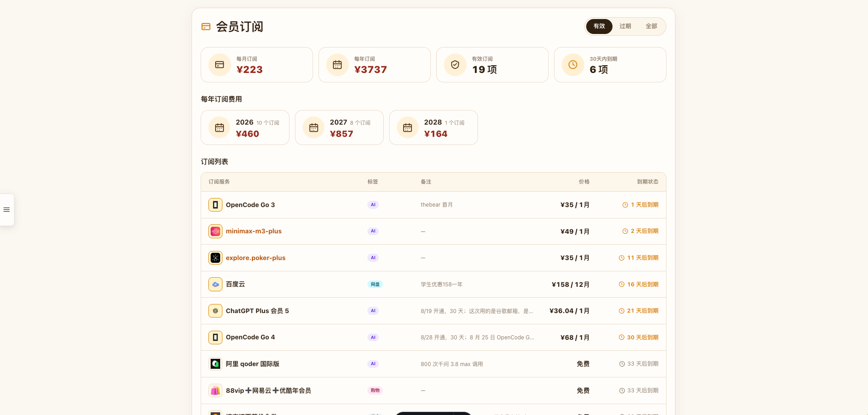Open the explore.poker-plus link

[256, 258]
